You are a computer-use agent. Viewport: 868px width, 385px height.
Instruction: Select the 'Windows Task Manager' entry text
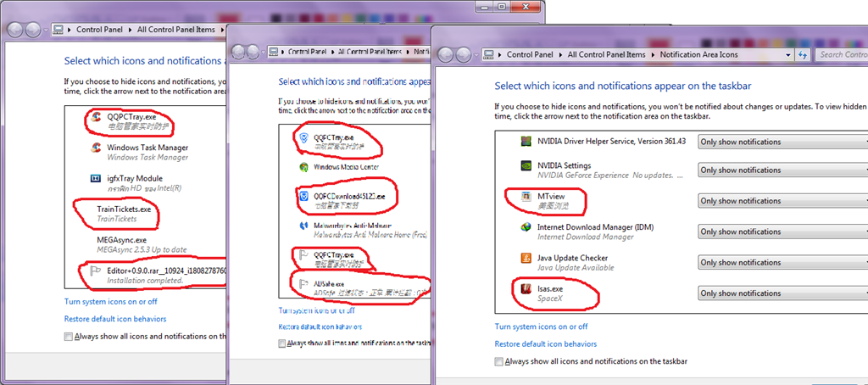147,148
